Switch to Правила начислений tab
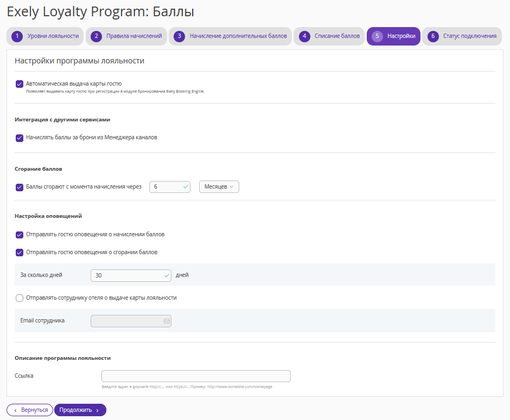 (126, 36)
